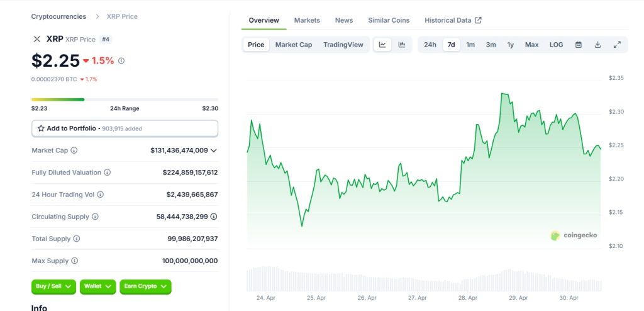
Task: Open the Wallet dropdown
Action: (97, 286)
